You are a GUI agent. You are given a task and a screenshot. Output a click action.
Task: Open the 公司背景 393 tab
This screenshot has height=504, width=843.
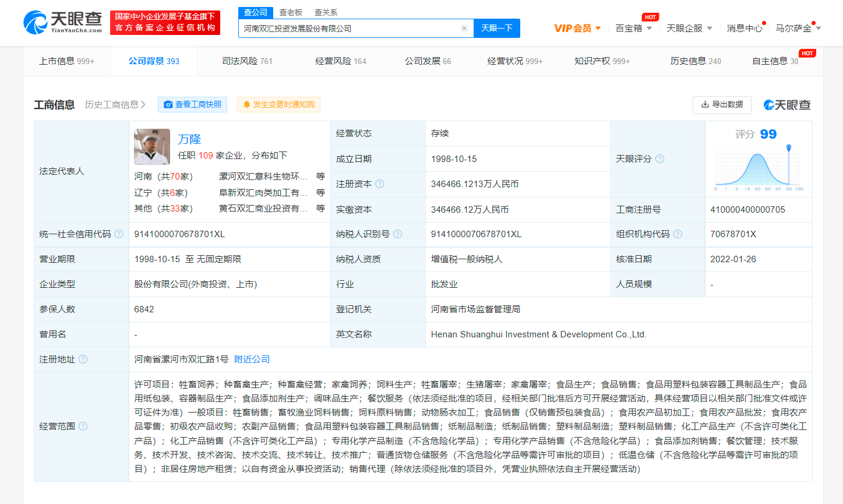(x=154, y=61)
